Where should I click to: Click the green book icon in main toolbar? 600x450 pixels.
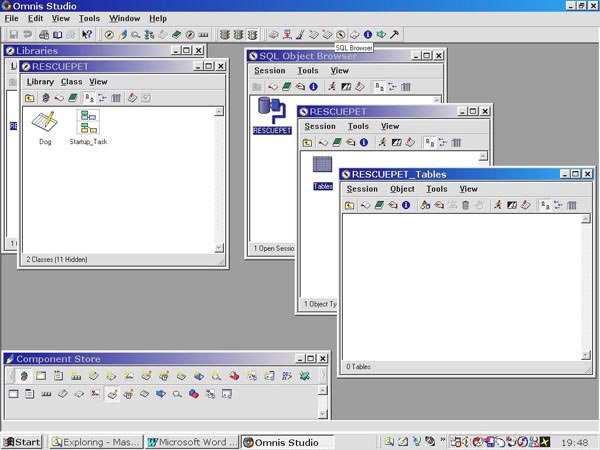(176, 35)
